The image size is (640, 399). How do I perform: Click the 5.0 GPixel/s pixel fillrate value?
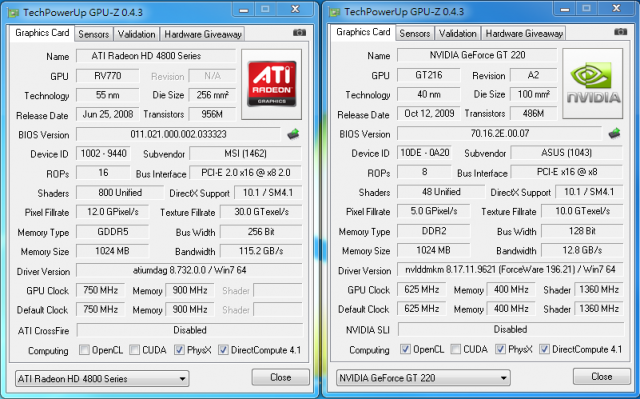pyautogui.click(x=434, y=211)
